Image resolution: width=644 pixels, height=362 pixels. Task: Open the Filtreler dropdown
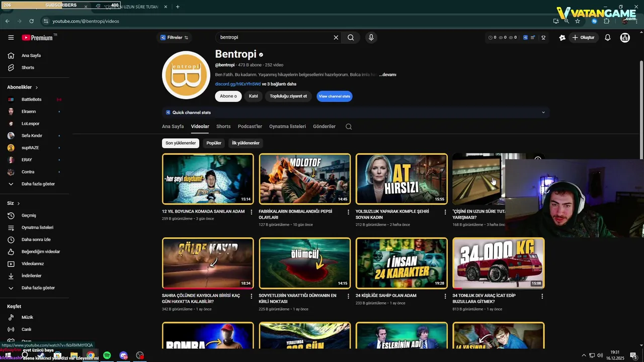[174, 38]
